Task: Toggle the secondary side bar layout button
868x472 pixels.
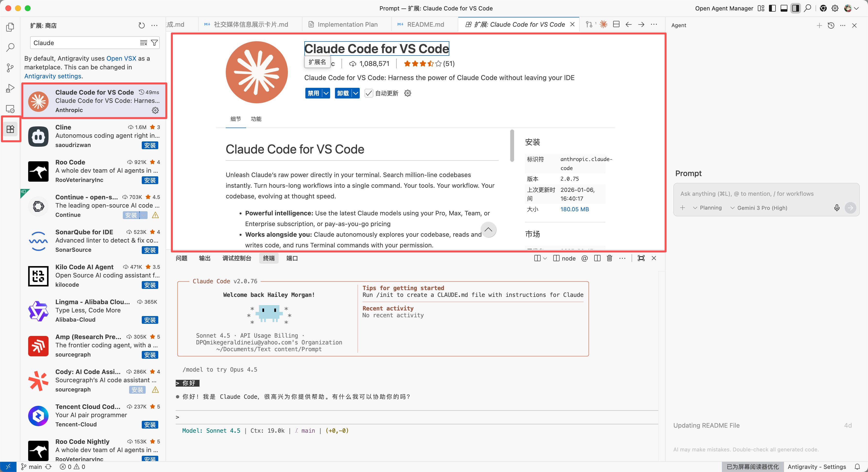Action: click(x=796, y=8)
